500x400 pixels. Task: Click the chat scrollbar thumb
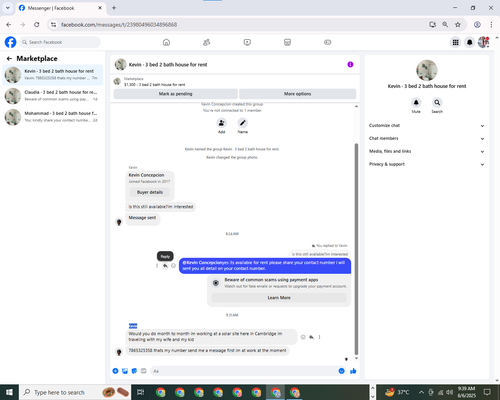356,249
